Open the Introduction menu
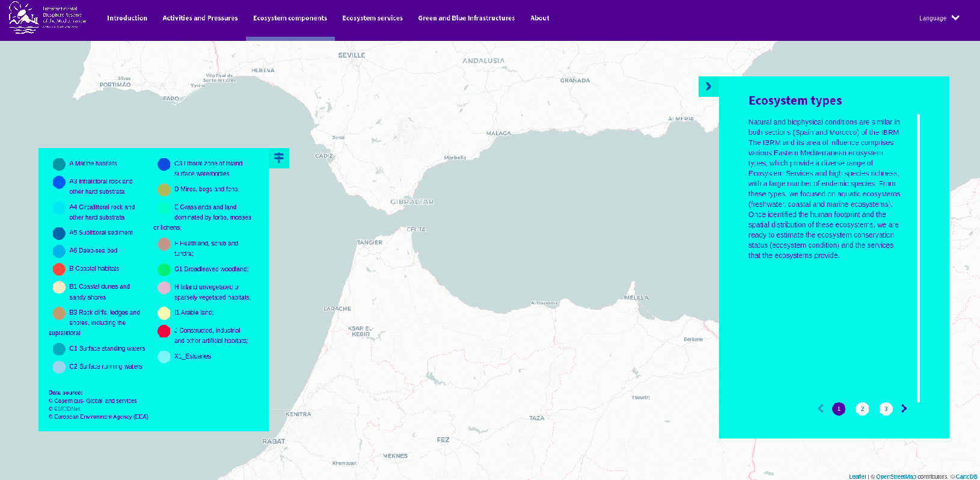Viewport: 980px width, 480px height. (127, 18)
